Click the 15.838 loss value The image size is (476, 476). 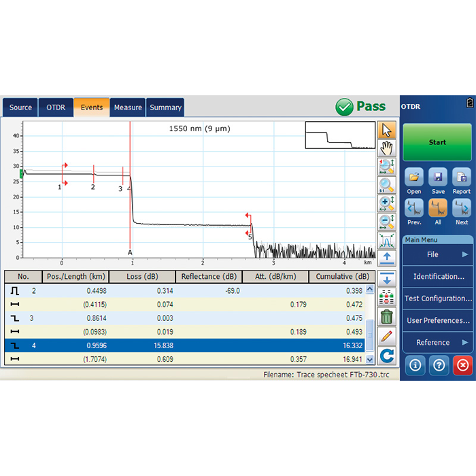(164, 345)
